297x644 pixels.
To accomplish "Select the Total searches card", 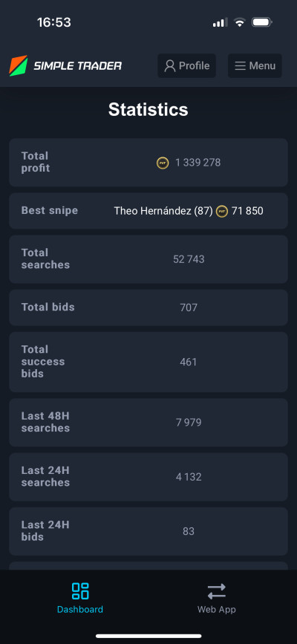I will coord(148,259).
